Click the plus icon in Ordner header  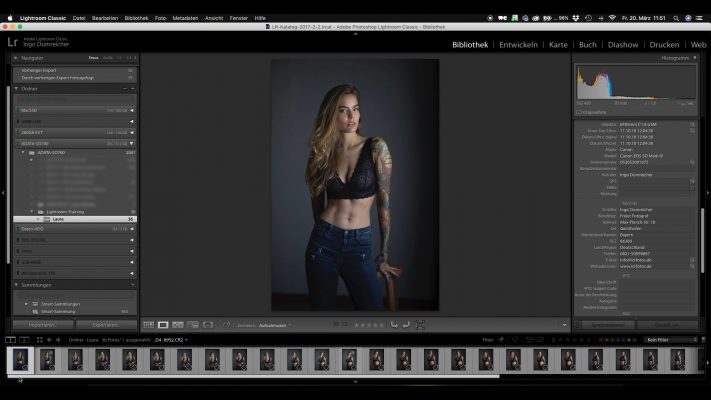[x=133, y=88]
